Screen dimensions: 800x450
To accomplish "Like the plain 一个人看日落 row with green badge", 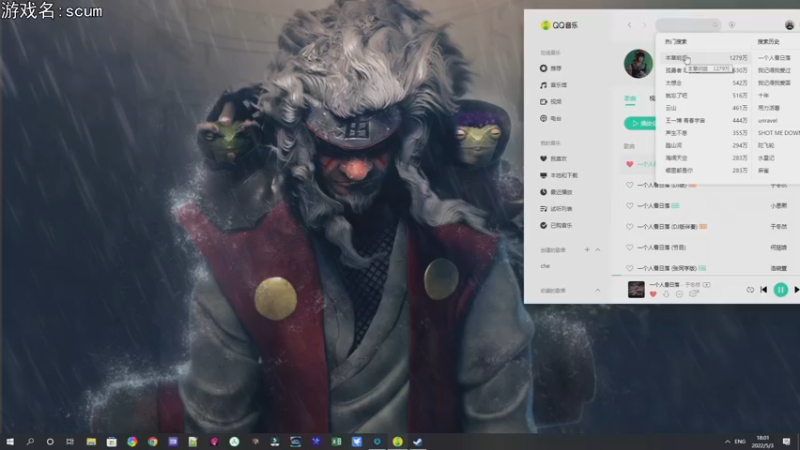I will 630,206.
